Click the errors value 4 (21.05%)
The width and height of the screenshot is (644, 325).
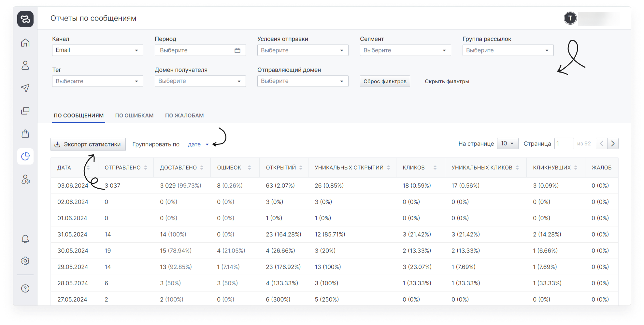pos(231,251)
